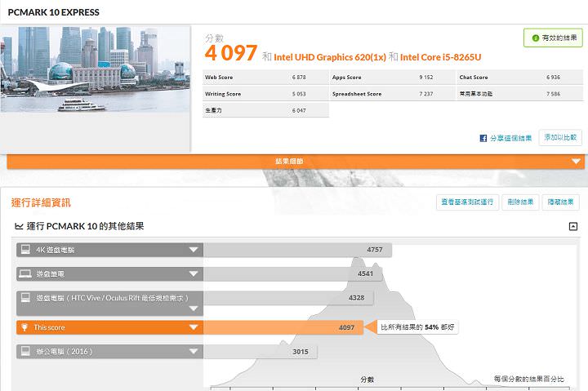Image resolution: width=588 pixels, height=391 pixels.
Task: Collapse the other results section using the corner icon
Action: pos(573,226)
